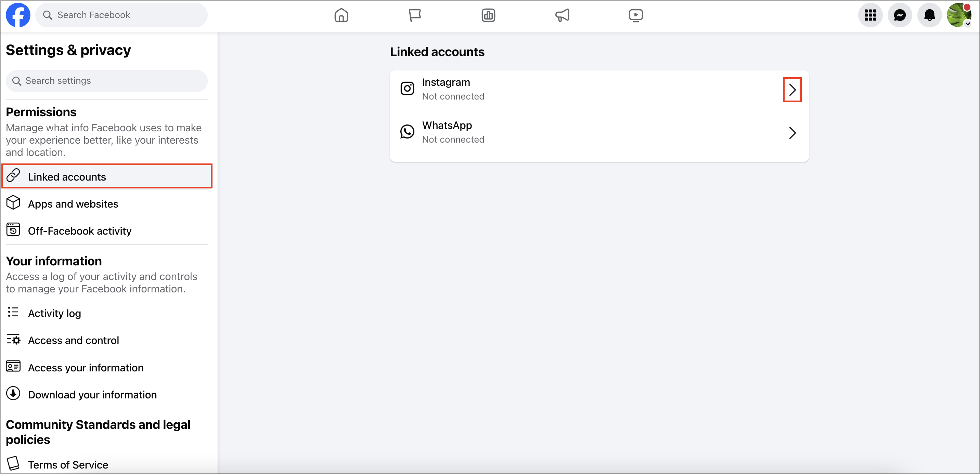Open the profile avatar account menu
This screenshot has height=474, width=980.
[959, 15]
